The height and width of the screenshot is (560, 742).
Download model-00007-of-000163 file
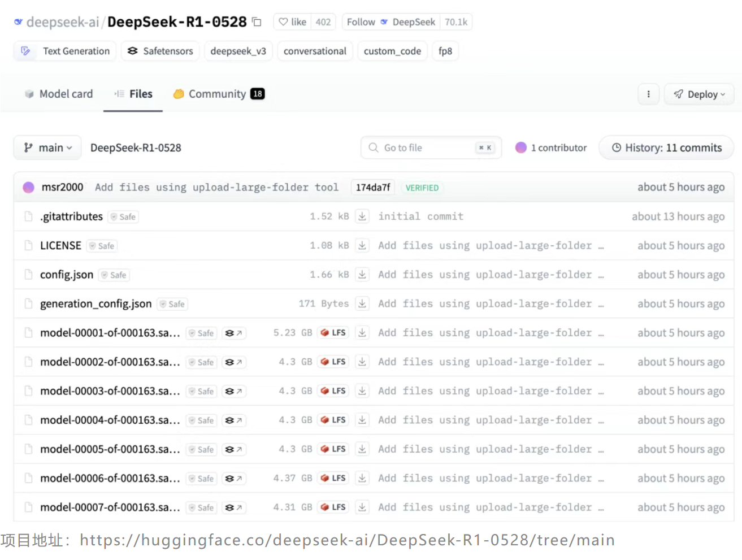362,507
